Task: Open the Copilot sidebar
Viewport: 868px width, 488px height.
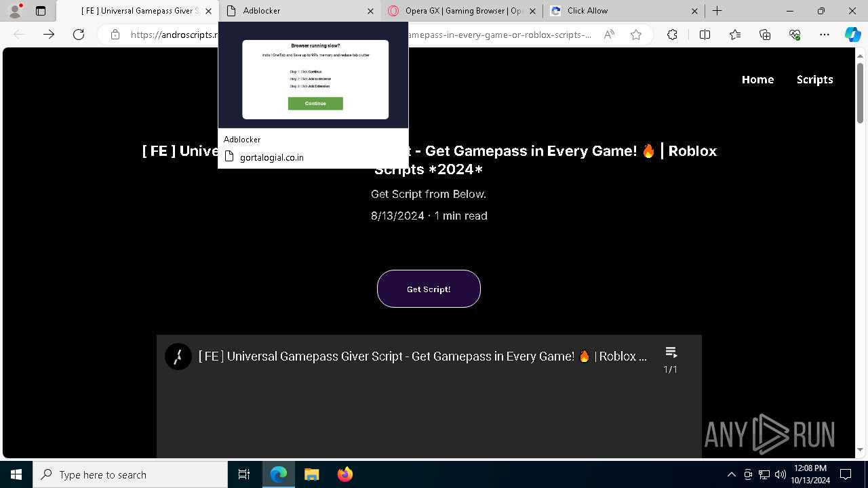Action: coord(852,35)
